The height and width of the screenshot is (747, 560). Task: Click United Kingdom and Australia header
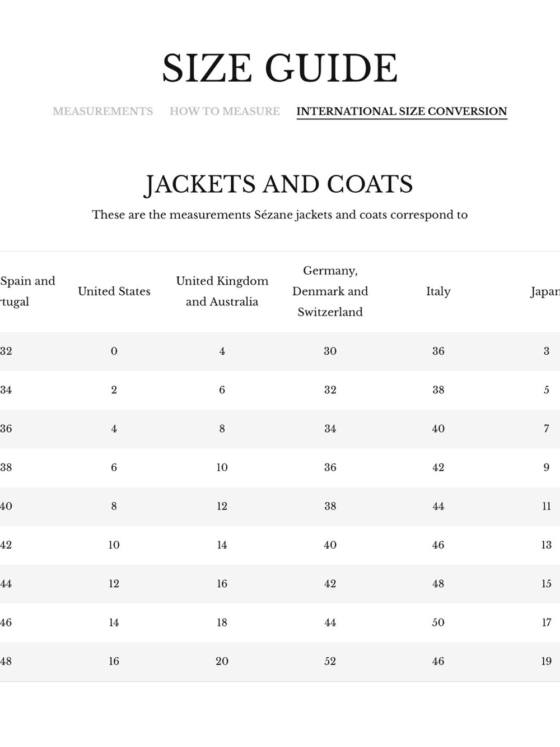(x=222, y=291)
